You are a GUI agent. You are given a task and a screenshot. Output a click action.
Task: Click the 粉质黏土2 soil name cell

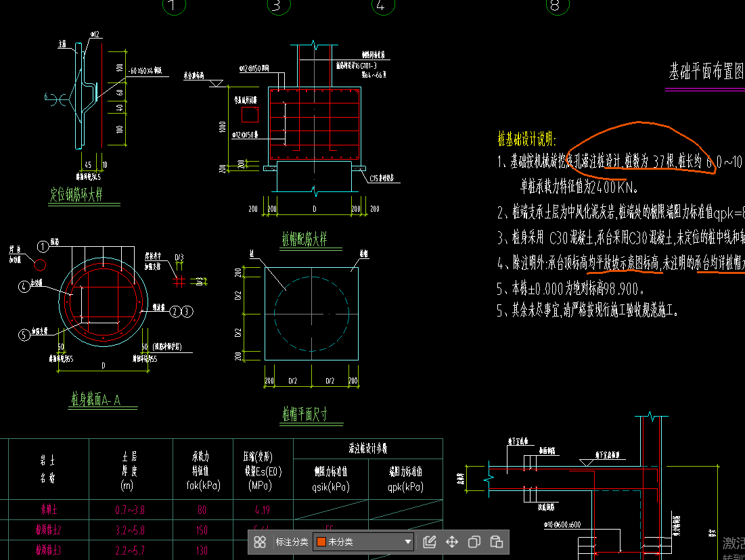coord(49,530)
